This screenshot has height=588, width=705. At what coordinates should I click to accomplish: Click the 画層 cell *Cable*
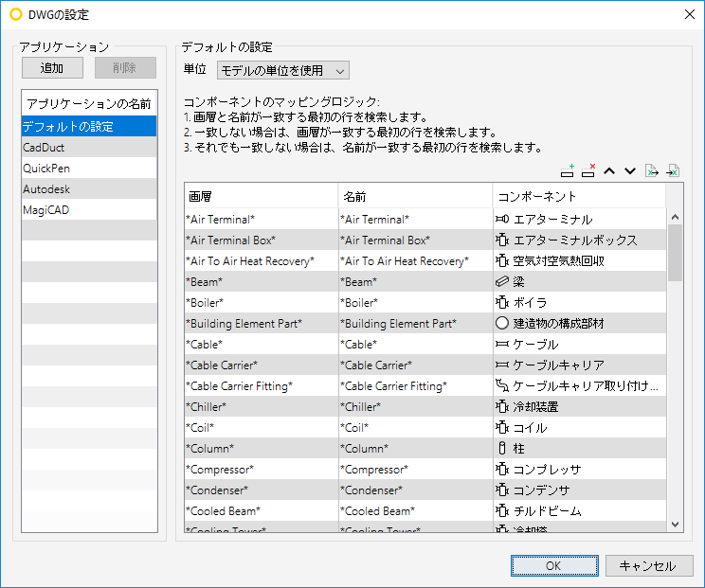pyautogui.click(x=262, y=344)
